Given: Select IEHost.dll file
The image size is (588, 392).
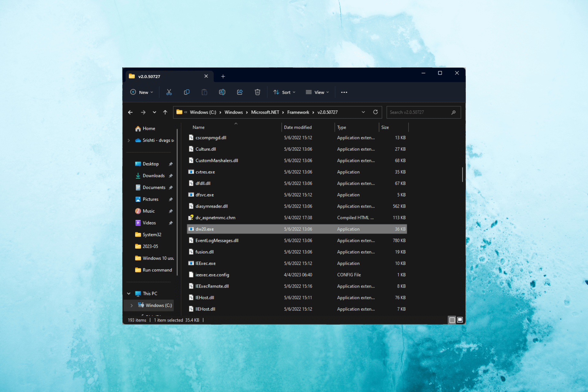Looking at the screenshot, I should point(297,298).
